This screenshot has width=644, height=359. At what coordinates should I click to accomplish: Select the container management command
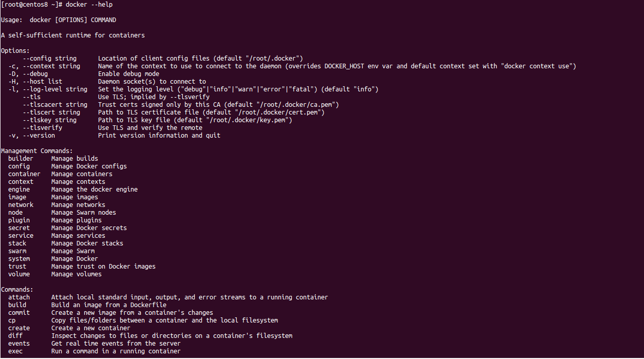[24, 174]
